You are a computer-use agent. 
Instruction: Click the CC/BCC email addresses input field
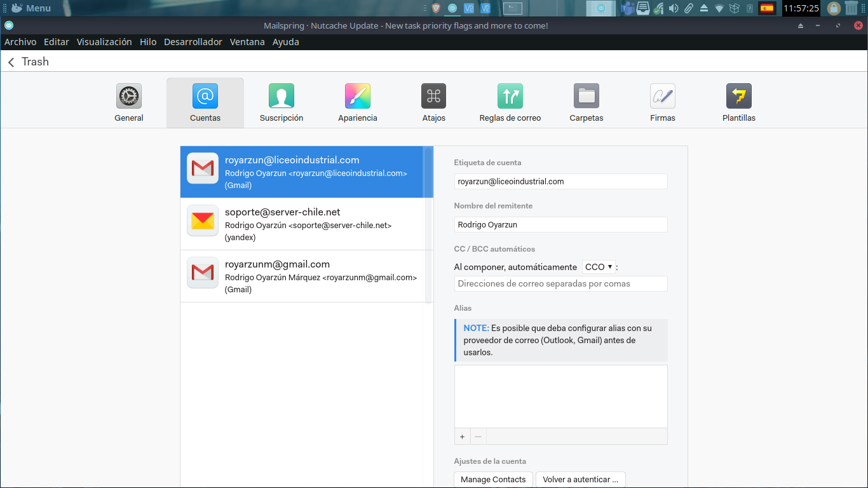(561, 283)
